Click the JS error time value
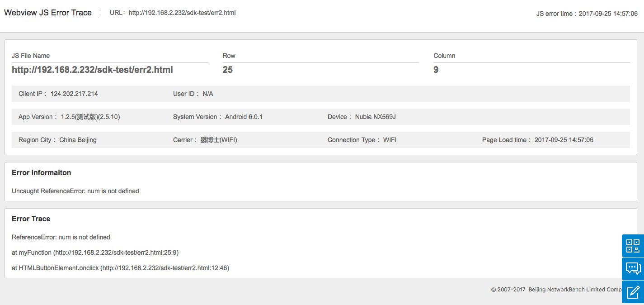 point(608,14)
